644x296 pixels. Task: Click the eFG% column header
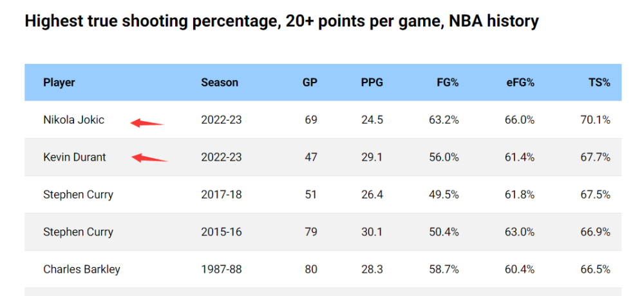tap(520, 83)
